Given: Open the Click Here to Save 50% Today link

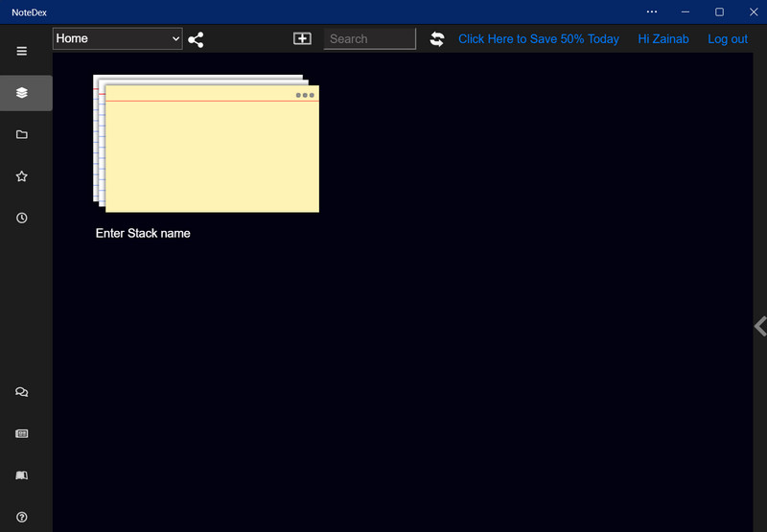Looking at the screenshot, I should coord(539,39).
